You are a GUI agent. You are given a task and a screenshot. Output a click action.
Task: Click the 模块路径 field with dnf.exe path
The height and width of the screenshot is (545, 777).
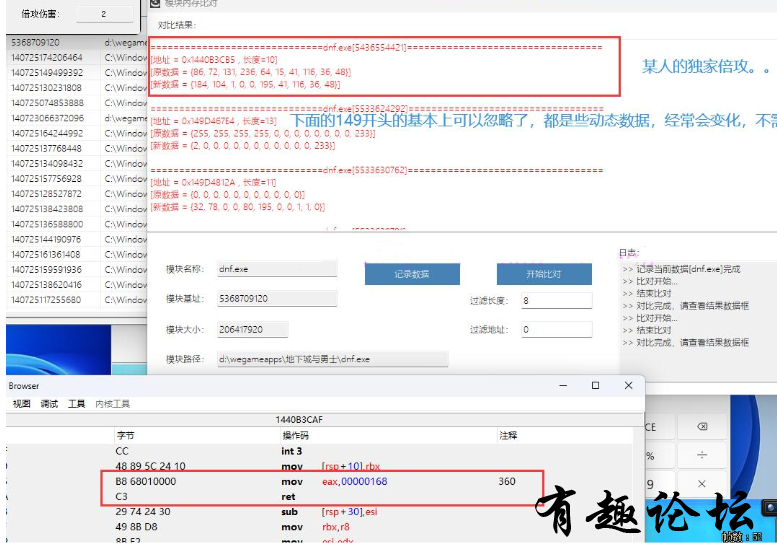333,359
